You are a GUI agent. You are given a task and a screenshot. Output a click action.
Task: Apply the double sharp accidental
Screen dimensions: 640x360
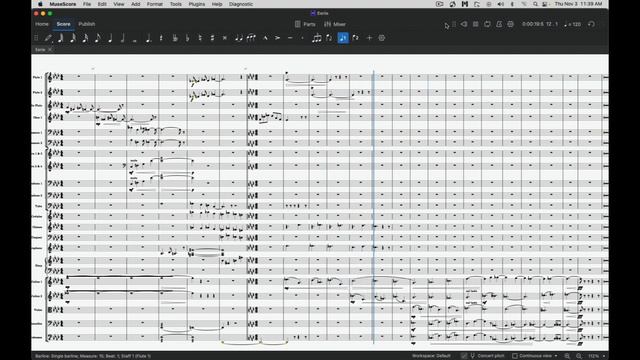[224, 38]
